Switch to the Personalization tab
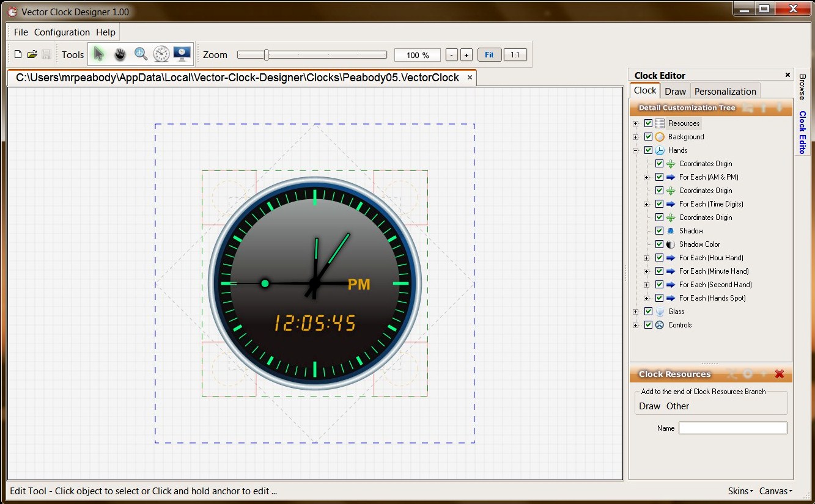The image size is (815, 504). coord(725,91)
